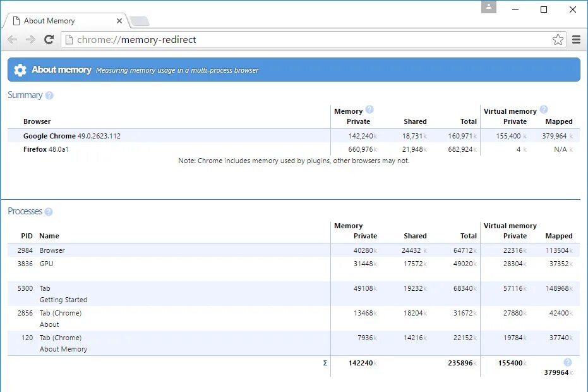Select the Firefox 48.0a1 row
This screenshot has height=392, width=588.
(x=294, y=149)
